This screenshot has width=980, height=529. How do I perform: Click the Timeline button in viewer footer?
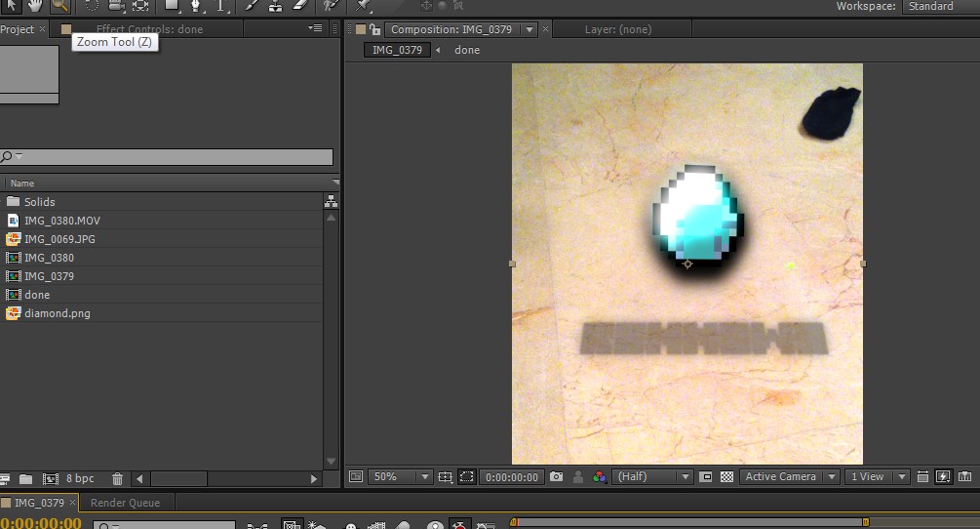(965, 477)
